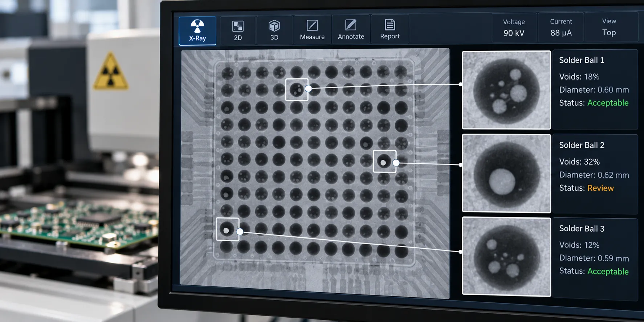This screenshot has height=322, width=644.
Task: Click the 'Solder Ball 3' heading
Action: [582, 229]
